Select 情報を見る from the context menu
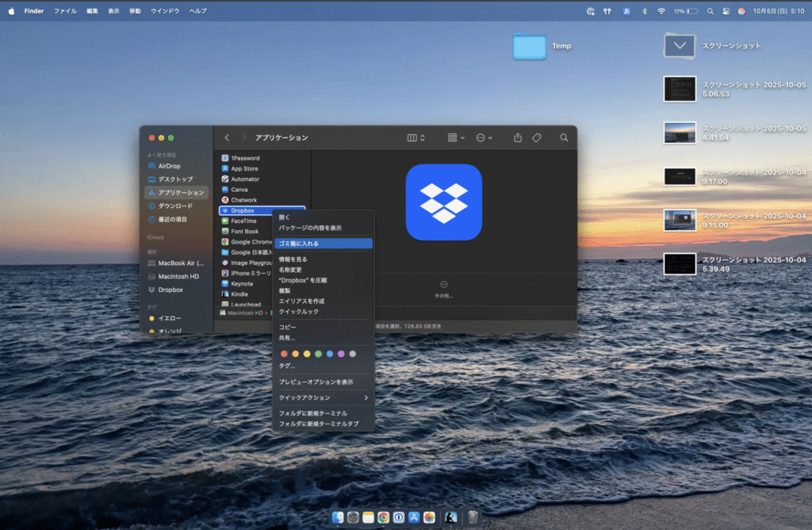The width and height of the screenshot is (812, 530). click(x=293, y=259)
